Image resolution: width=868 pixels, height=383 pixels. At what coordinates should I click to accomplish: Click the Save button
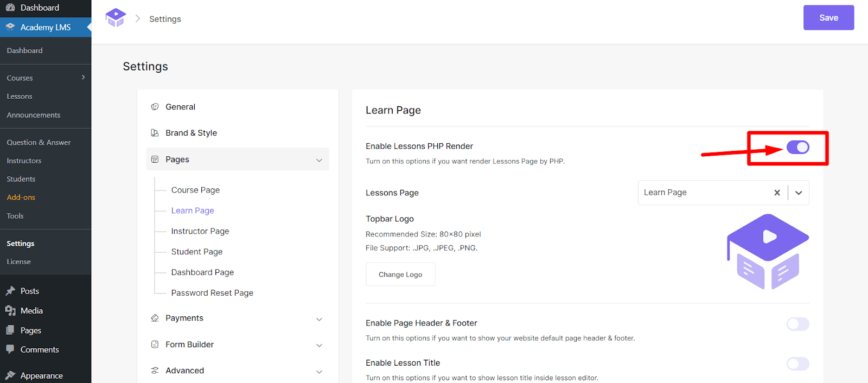828,18
